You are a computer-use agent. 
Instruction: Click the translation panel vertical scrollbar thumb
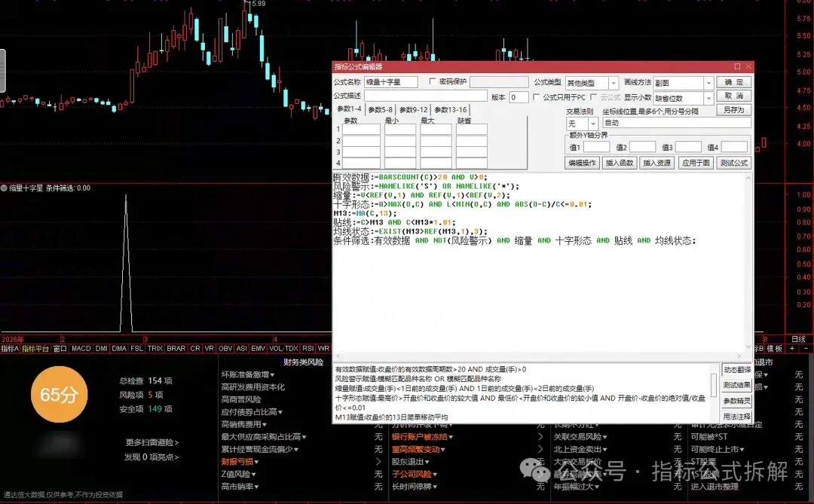point(714,385)
